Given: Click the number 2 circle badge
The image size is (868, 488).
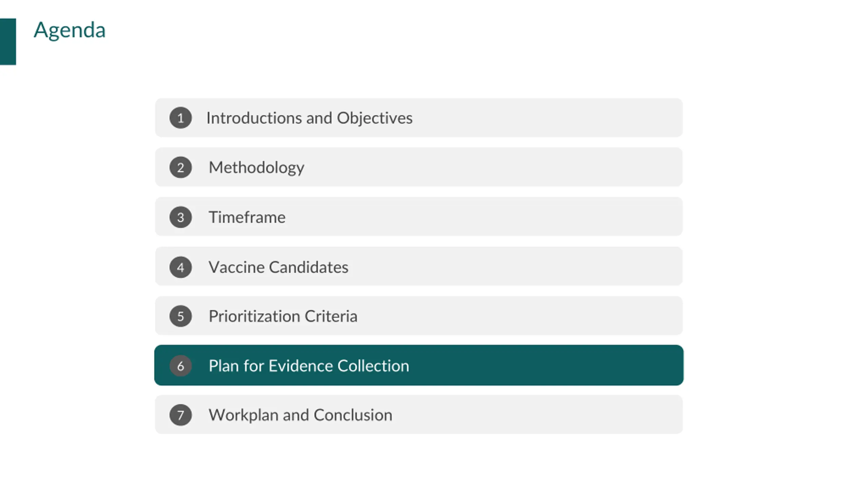Looking at the screenshot, I should tap(180, 167).
